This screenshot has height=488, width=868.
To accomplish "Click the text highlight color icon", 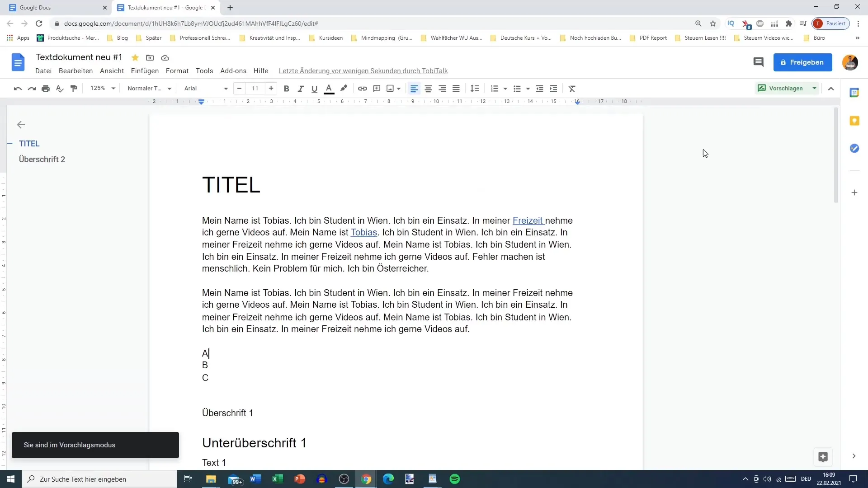I will pos(344,88).
